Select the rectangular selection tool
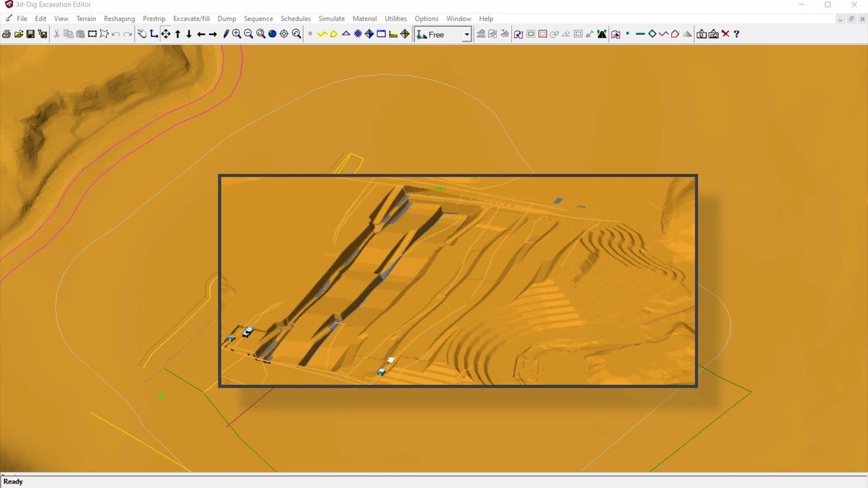868x488 pixels. [x=93, y=34]
